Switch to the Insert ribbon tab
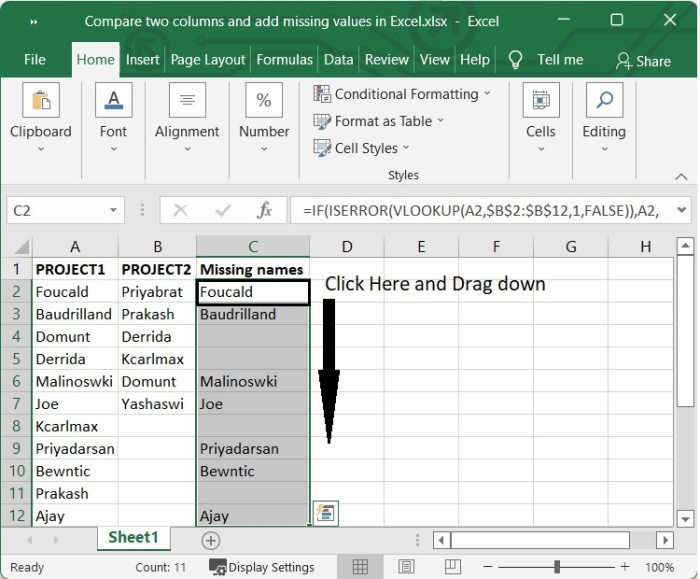The height and width of the screenshot is (579, 700). click(x=142, y=60)
